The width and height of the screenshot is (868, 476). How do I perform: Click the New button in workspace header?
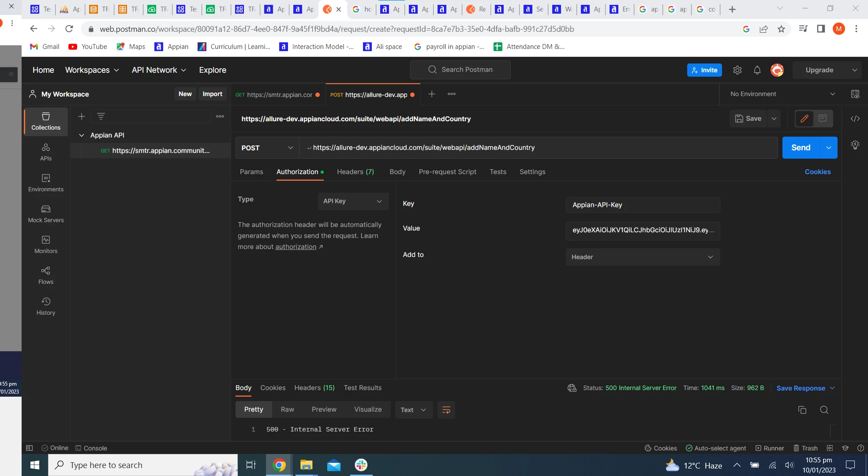tap(185, 94)
